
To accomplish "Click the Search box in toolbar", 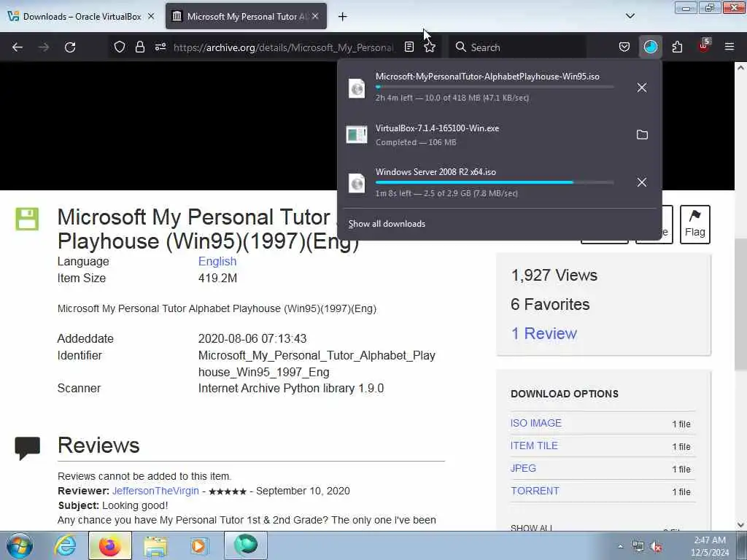I will click(517, 47).
